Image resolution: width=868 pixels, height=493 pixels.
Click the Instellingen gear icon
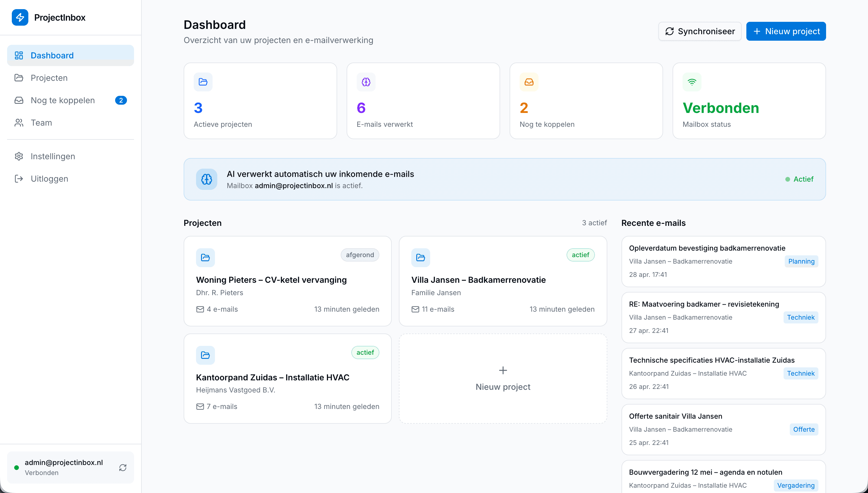point(19,156)
